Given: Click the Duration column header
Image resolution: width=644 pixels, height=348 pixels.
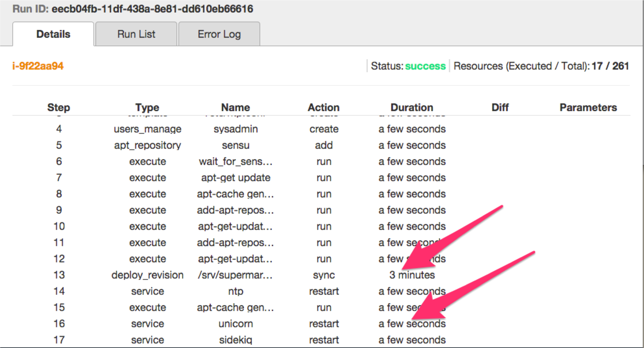Looking at the screenshot, I should 412,107.
